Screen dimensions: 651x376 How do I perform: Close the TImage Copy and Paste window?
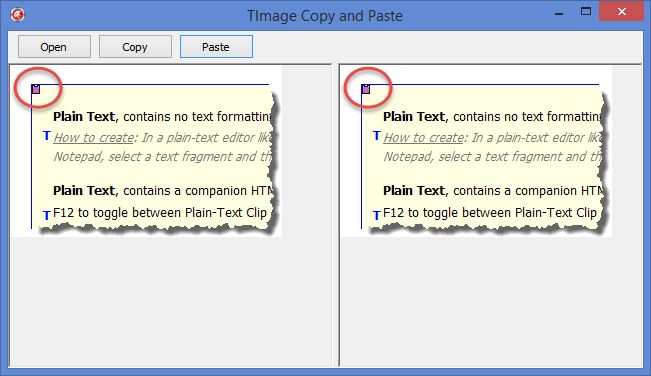[622, 12]
